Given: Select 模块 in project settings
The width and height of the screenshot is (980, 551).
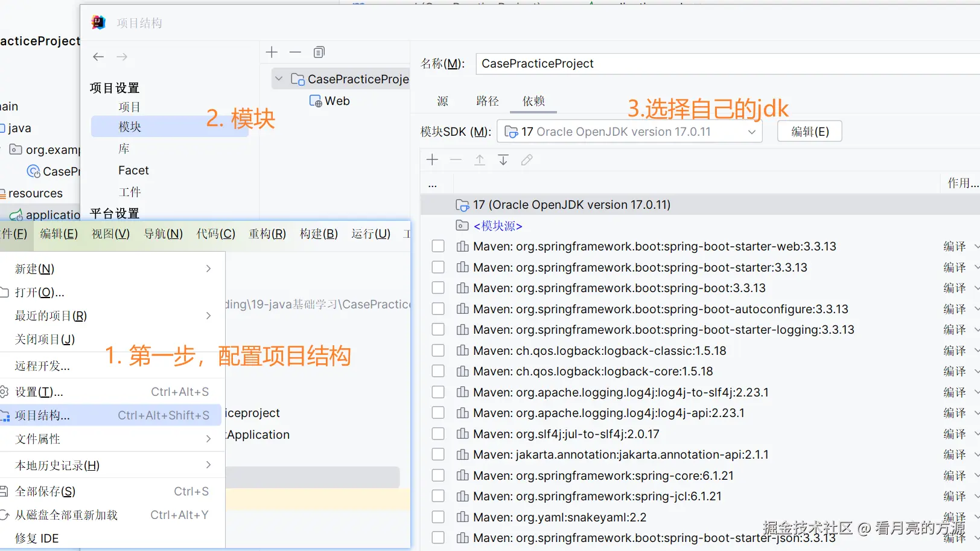Looking at the screenshot, I should coord(170,127).
